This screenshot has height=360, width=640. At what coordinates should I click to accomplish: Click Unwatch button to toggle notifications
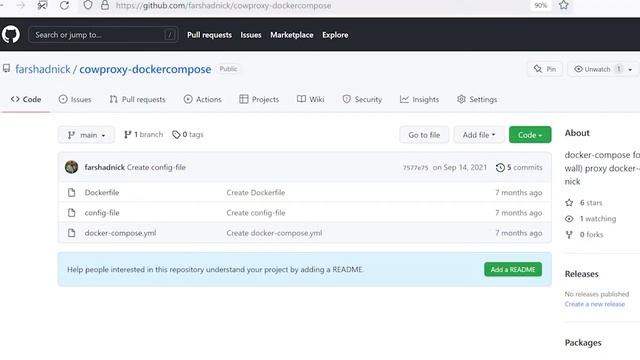[x=597, y=69]
